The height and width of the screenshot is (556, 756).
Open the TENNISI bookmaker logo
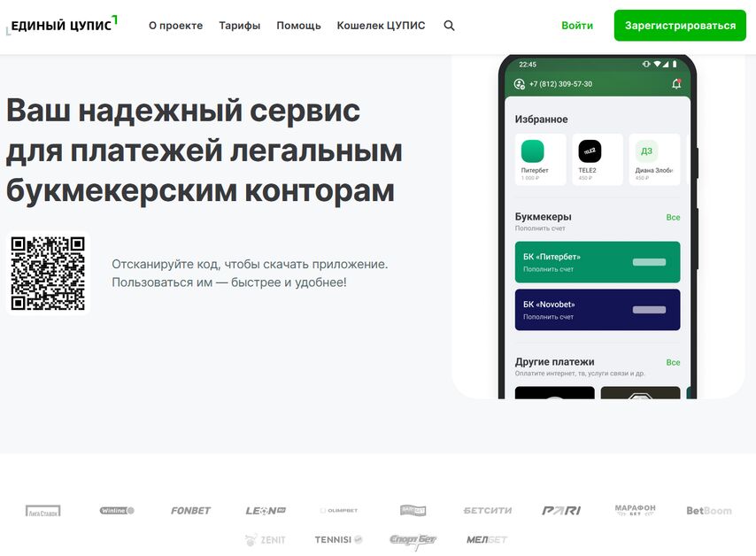(338, 539)
